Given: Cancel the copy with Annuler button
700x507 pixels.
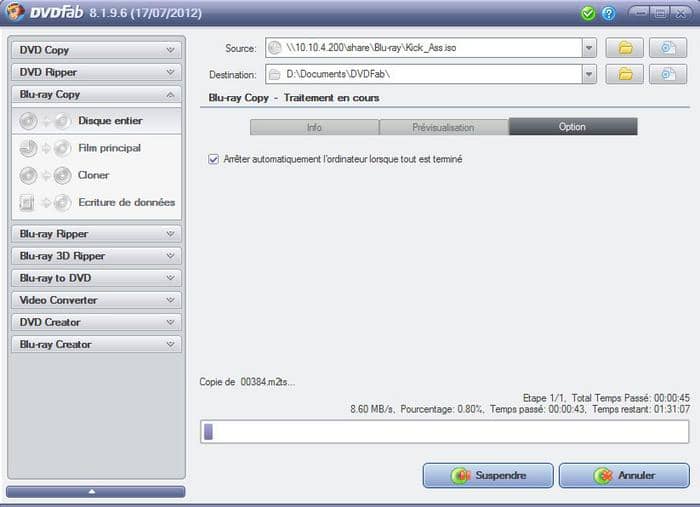Looking at the screenshot, I should click(x=624, y=475).
